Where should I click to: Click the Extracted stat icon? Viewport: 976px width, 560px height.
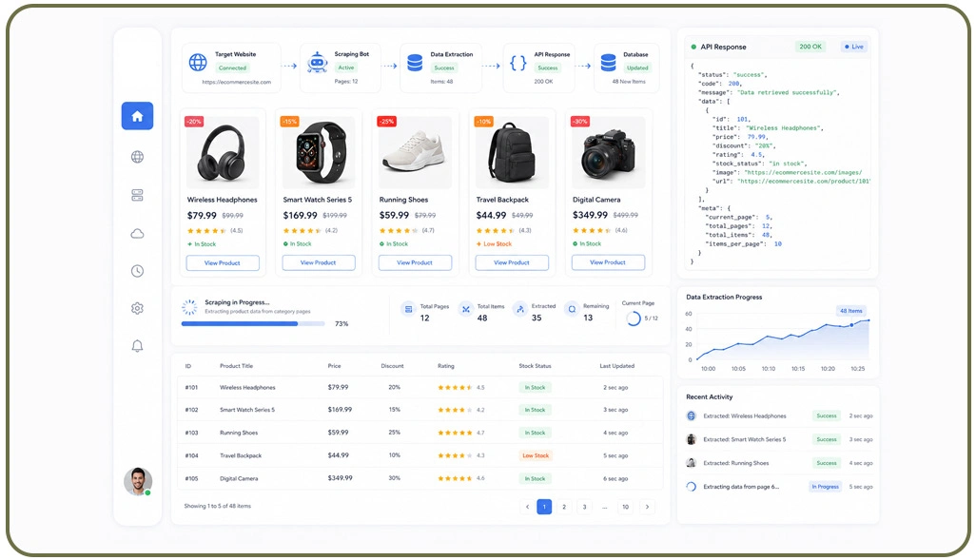tap(519, 309)
